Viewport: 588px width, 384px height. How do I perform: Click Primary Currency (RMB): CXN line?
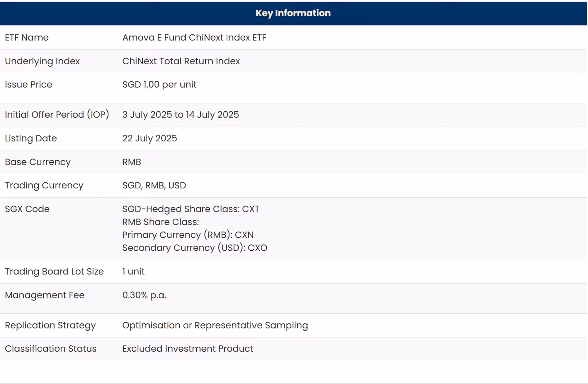tap(188, 235)
